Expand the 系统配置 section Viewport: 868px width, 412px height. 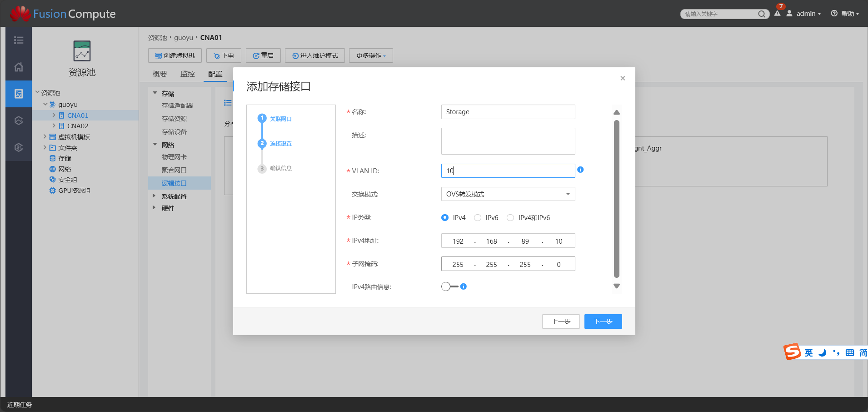[x=154, y=196]
